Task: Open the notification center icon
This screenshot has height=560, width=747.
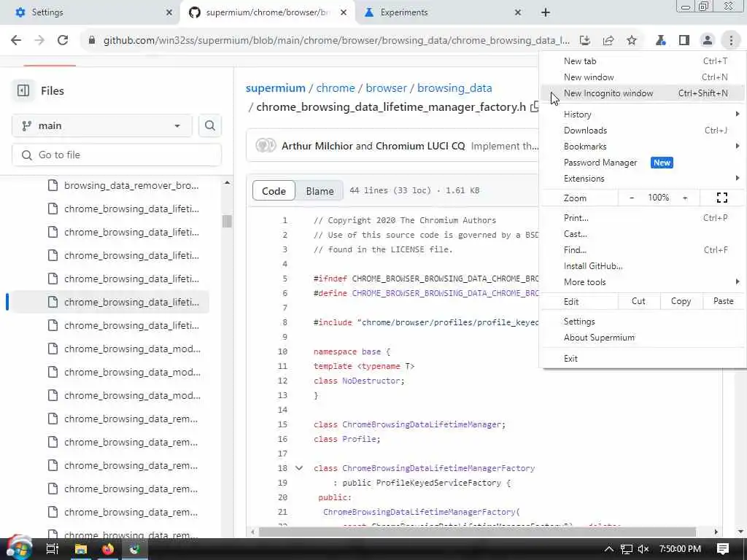Action: point(723,549)
